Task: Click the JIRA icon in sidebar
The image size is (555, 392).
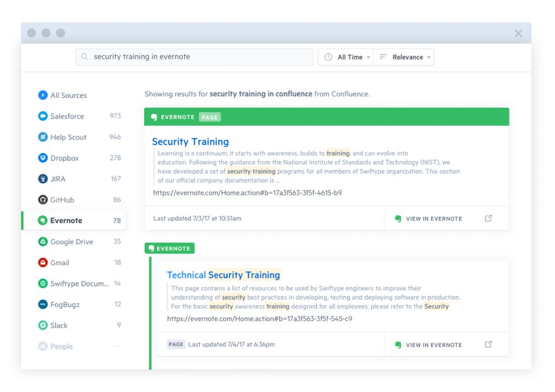Action: (43, 179)
